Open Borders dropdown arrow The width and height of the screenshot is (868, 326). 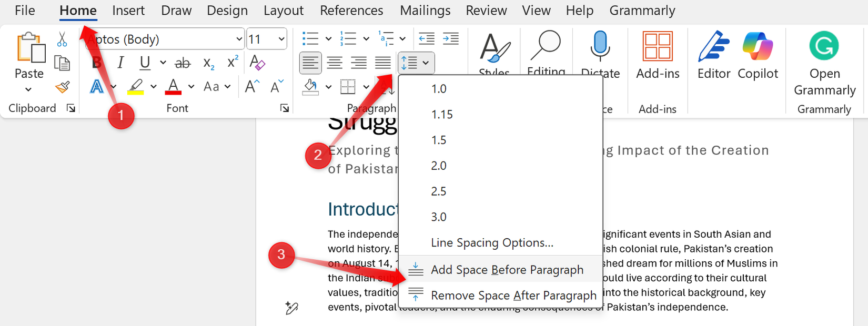pos(366,86)
